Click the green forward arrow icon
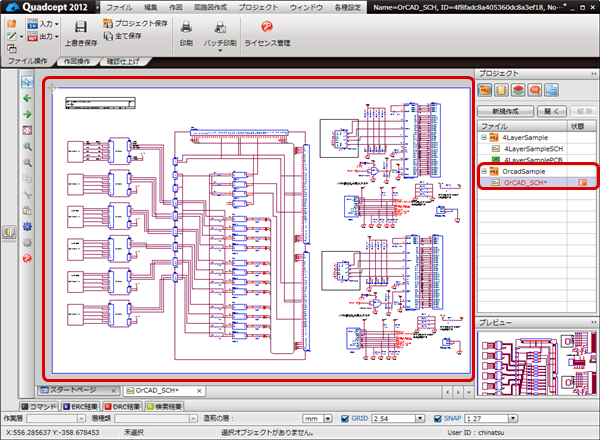The height and width of the screenshot is (440, 600). [26, 114]
